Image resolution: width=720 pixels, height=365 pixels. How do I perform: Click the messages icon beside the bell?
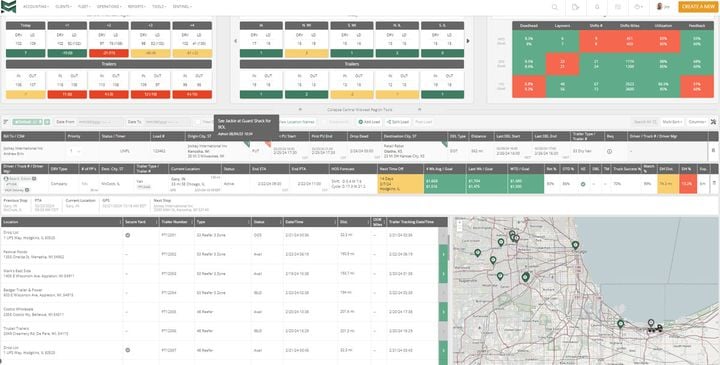tap(618, 7)
